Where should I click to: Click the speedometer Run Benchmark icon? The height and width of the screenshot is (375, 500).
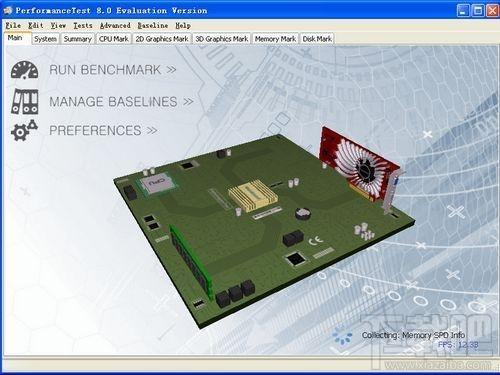24,70
